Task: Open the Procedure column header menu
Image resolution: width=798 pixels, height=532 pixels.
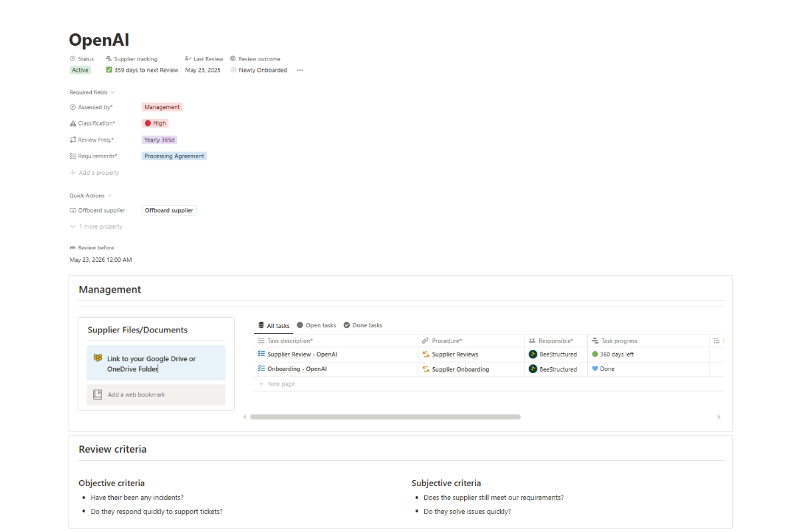Action: pos(471,340)
